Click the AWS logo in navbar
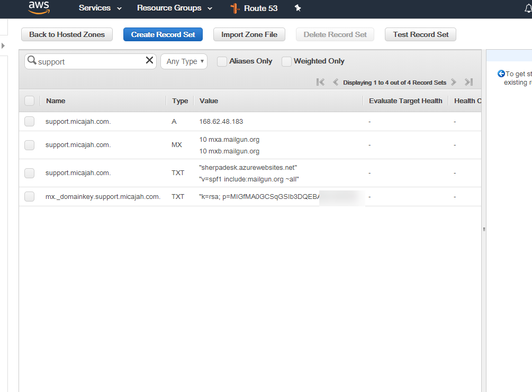 pyautogui.click(x=39, y=8)
